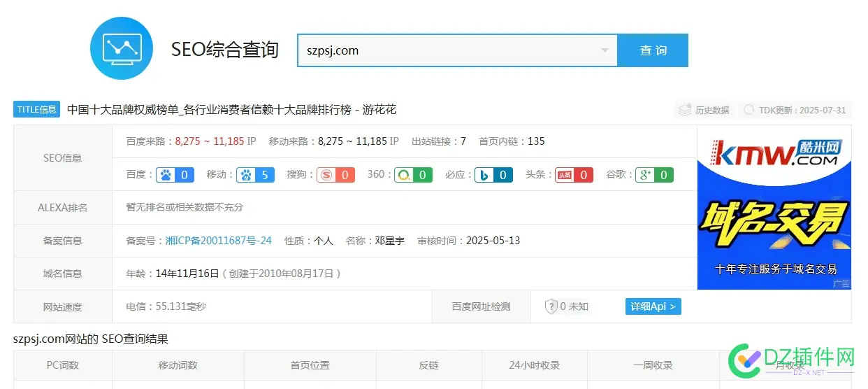Click the TITLE信息 label tag
This screenshot has width=868, height=389.
point(36,109)
